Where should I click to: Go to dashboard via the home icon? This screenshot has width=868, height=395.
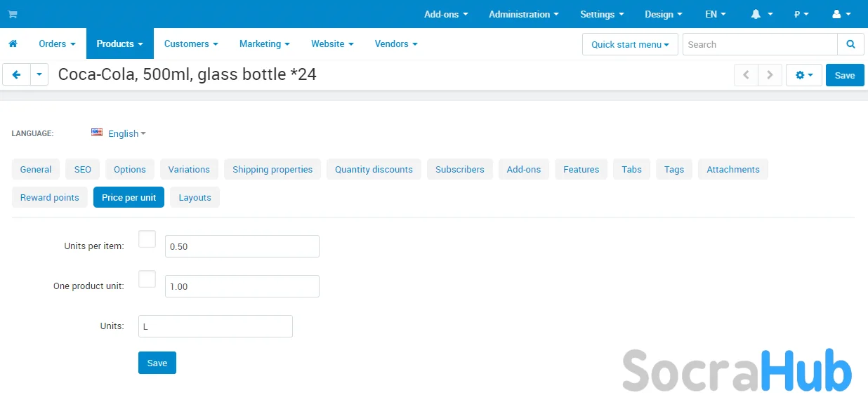(x=13, y=43)
